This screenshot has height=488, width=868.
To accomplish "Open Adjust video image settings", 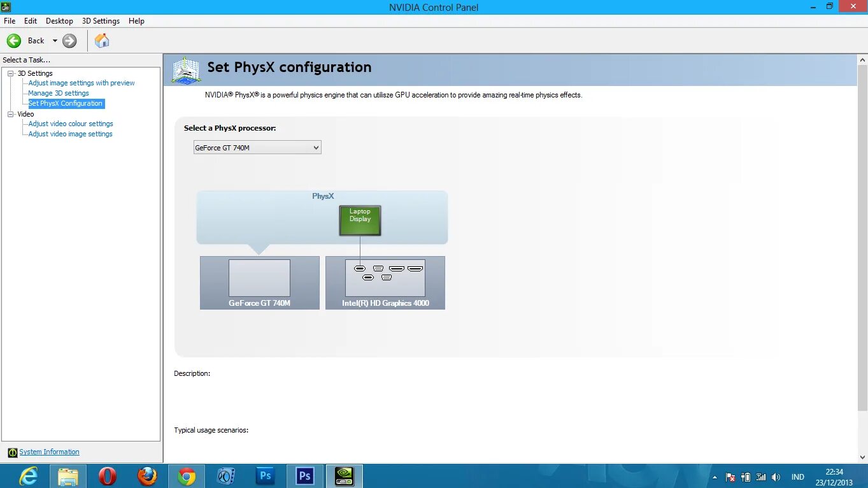I will pos(70,134).
